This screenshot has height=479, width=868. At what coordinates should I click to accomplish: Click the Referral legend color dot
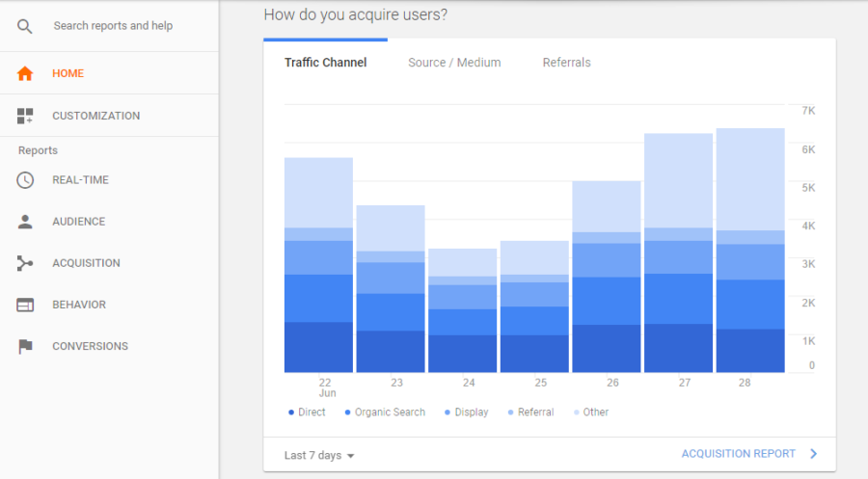(x=510, y=412)
